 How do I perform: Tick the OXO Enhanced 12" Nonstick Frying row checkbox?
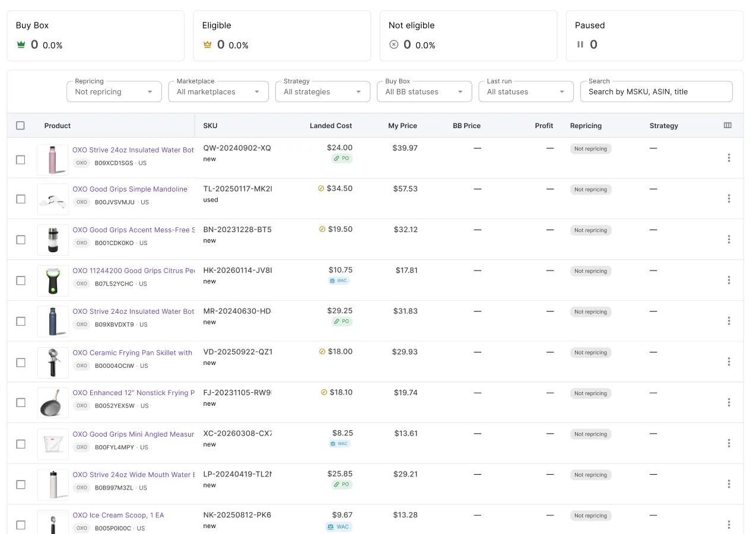click(x=20, y=402)
